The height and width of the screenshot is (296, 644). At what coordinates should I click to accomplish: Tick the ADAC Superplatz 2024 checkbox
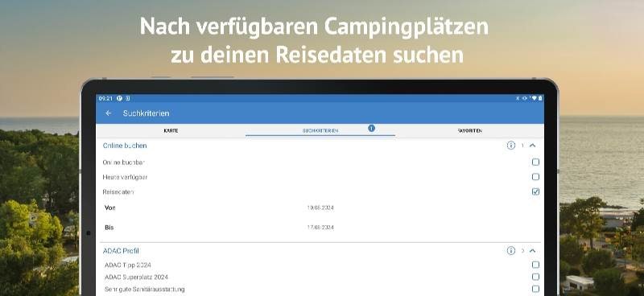(x=535, y=277)
